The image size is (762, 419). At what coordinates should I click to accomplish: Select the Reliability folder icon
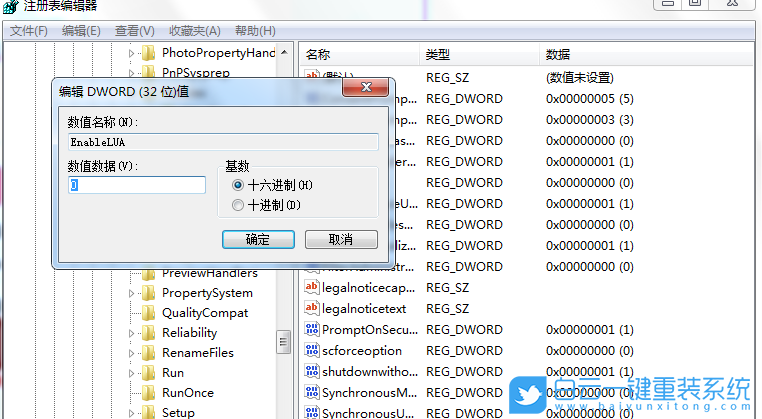pyautogui.click(x=148, y=332)
